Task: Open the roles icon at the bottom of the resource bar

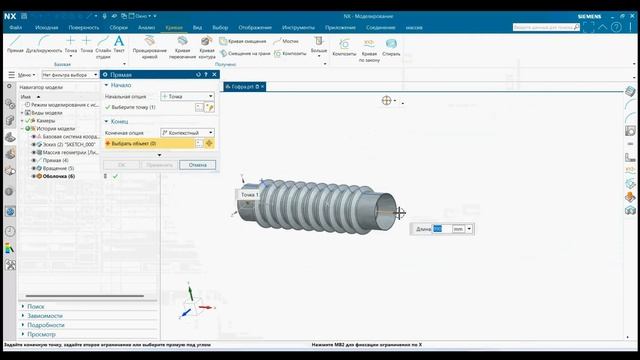Action: [10, 265]
